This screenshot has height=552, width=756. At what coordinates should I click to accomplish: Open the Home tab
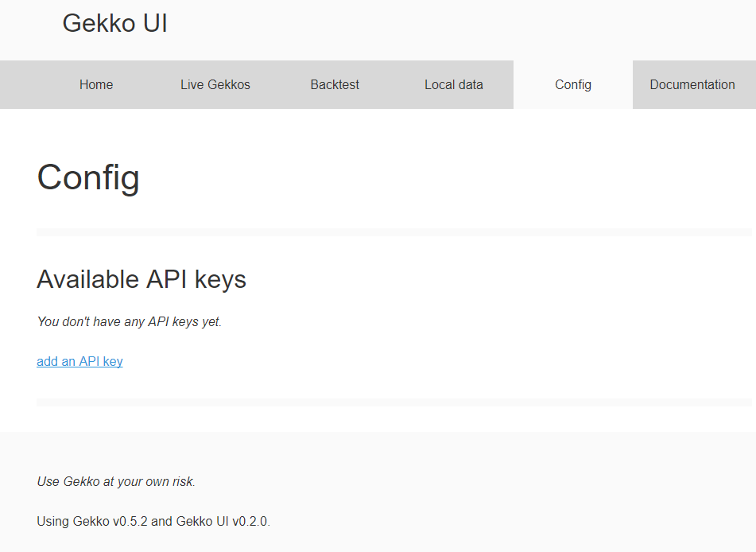pos(96,85)
